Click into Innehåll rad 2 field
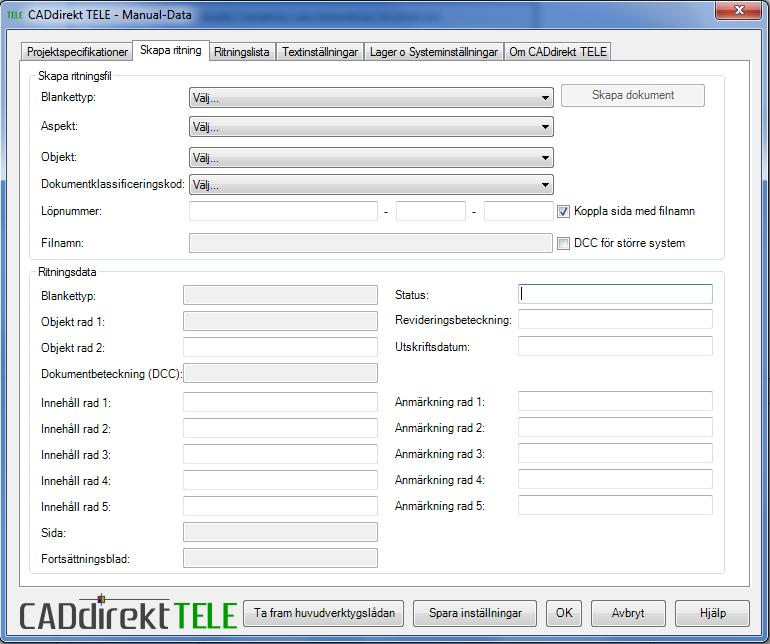770x644 pixels. pos(280,428)
